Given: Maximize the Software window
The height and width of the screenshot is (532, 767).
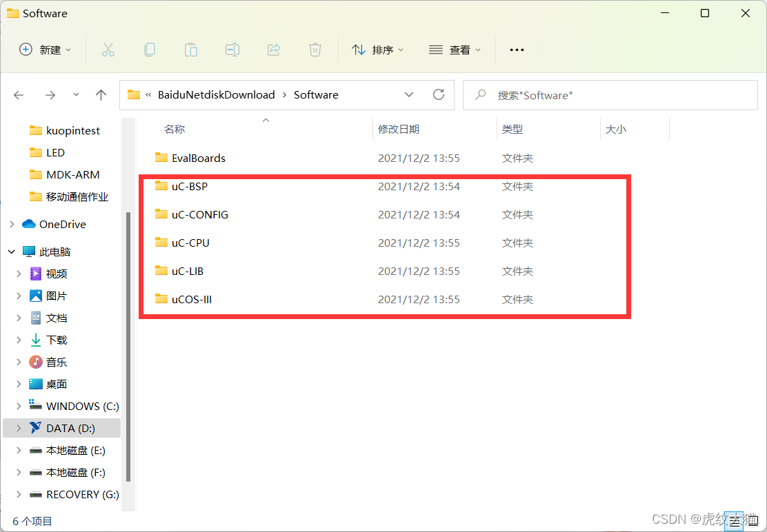Looking at the screenshot, I should coord(705,14).
